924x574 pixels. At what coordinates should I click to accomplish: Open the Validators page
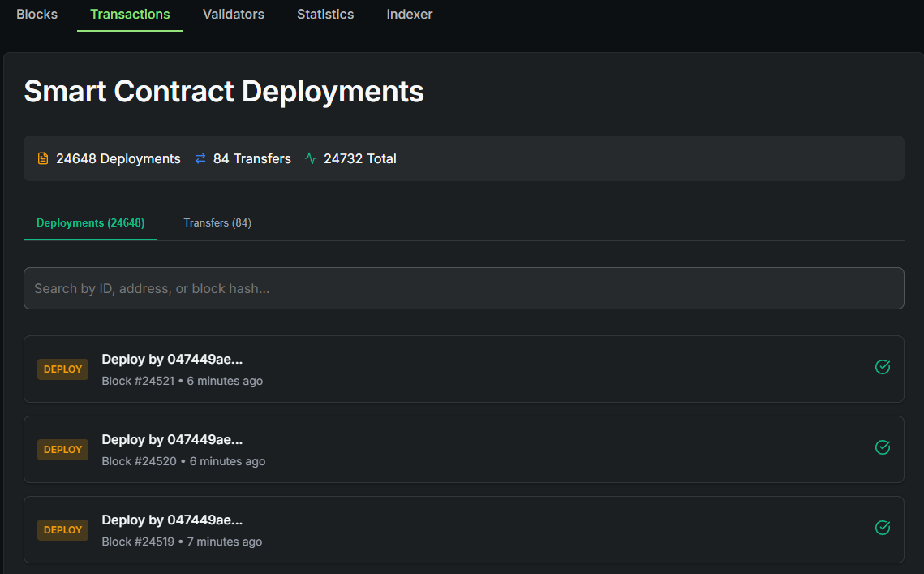tap(233, 14)
